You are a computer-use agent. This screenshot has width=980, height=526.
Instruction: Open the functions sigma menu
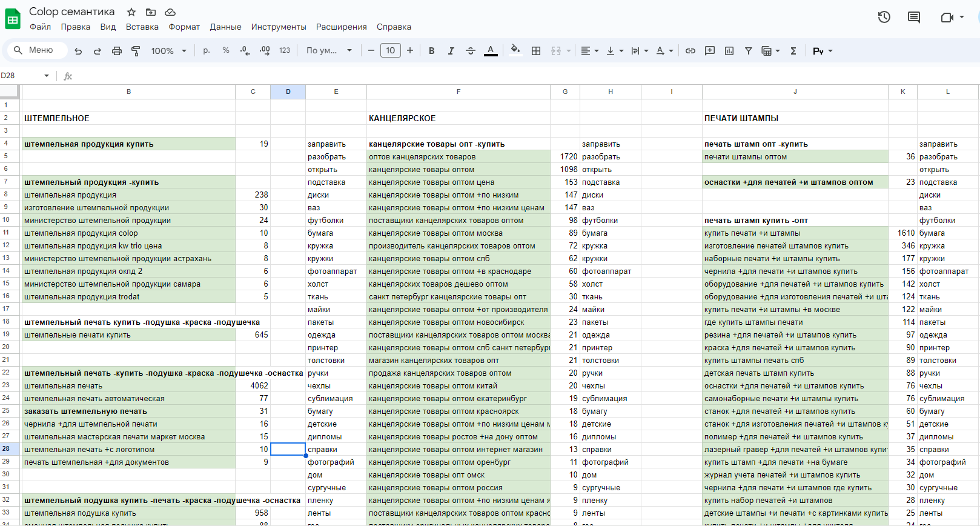coord(793,51)
